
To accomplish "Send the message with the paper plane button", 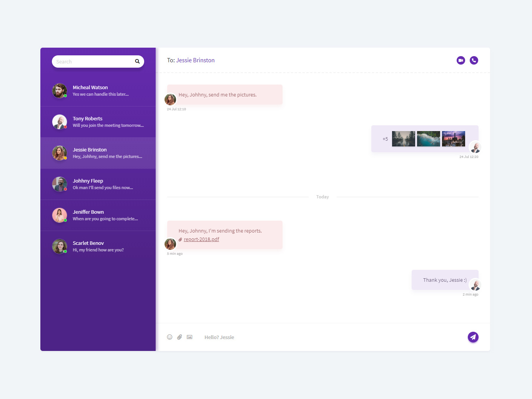I will coord(473,337).
